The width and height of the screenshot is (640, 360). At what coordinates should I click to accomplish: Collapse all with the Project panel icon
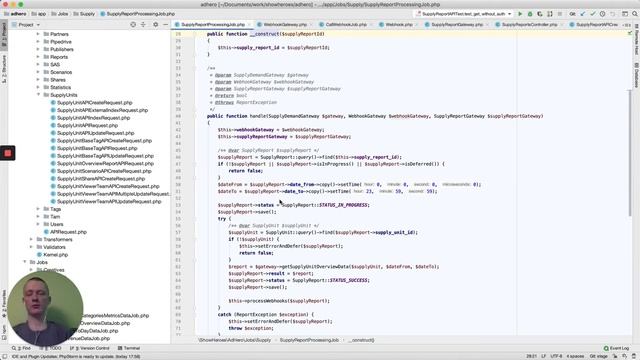pos(143,25)
